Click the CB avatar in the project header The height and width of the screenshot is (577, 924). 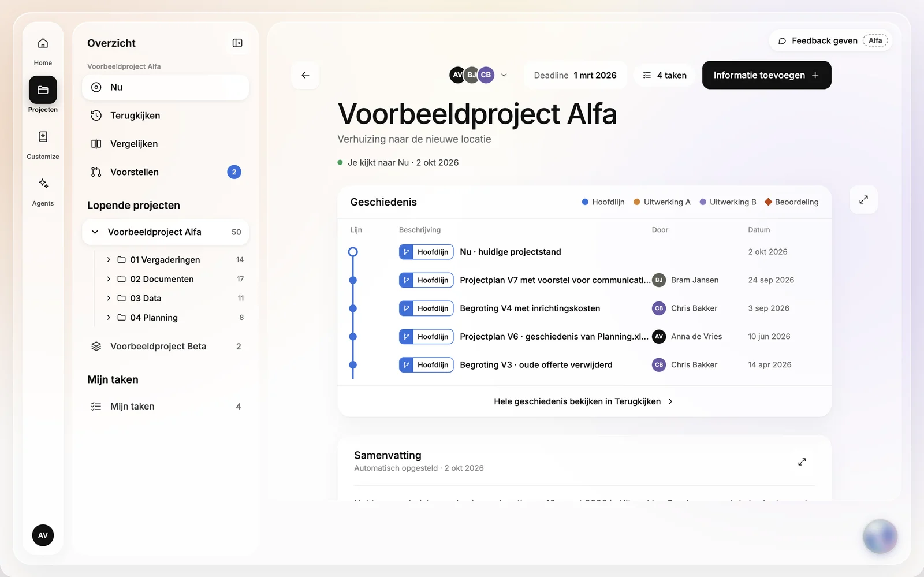[x=486, y=75]
